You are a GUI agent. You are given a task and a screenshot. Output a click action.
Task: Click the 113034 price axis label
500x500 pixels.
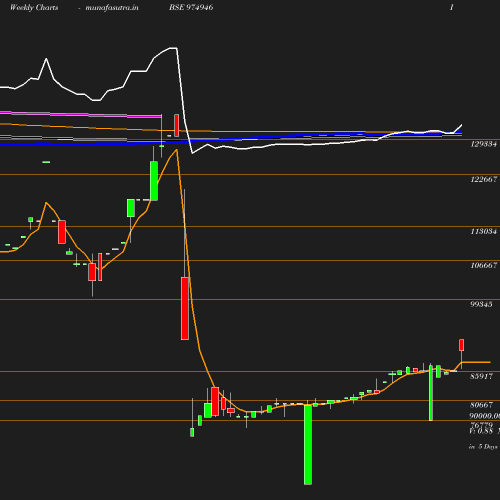coord(484,231)
